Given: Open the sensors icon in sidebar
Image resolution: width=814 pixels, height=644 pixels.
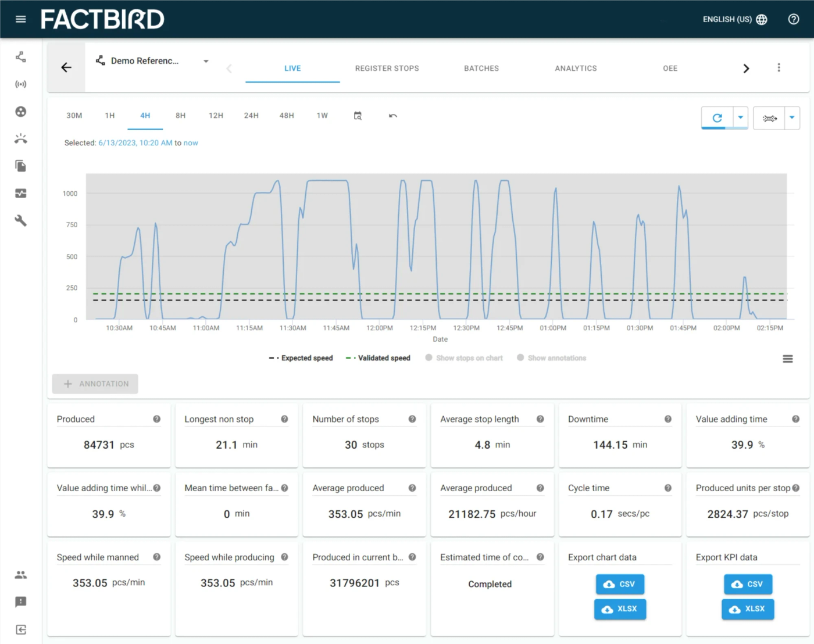Looking at the screenshot, I should 21,84.
